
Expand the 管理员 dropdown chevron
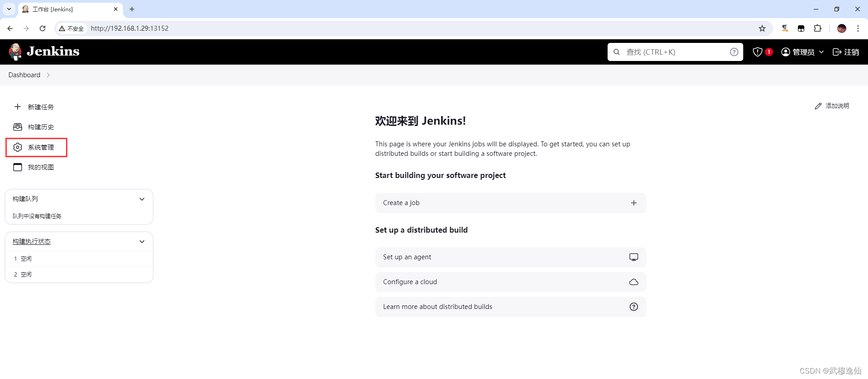coord(821,52)
